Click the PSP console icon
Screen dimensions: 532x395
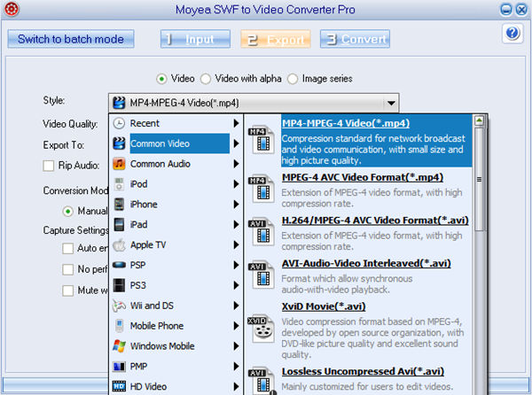tap(119, 265)
